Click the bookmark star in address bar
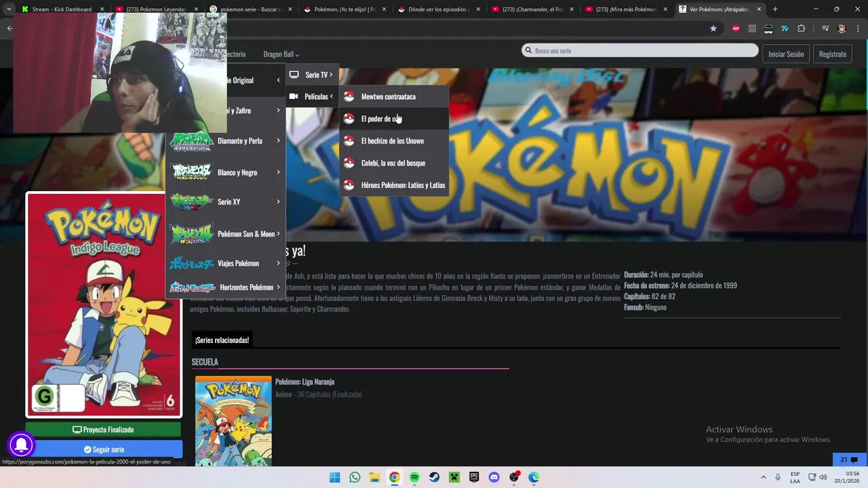The width and height of the screenshot is (868, 488). tap(713, 28)
